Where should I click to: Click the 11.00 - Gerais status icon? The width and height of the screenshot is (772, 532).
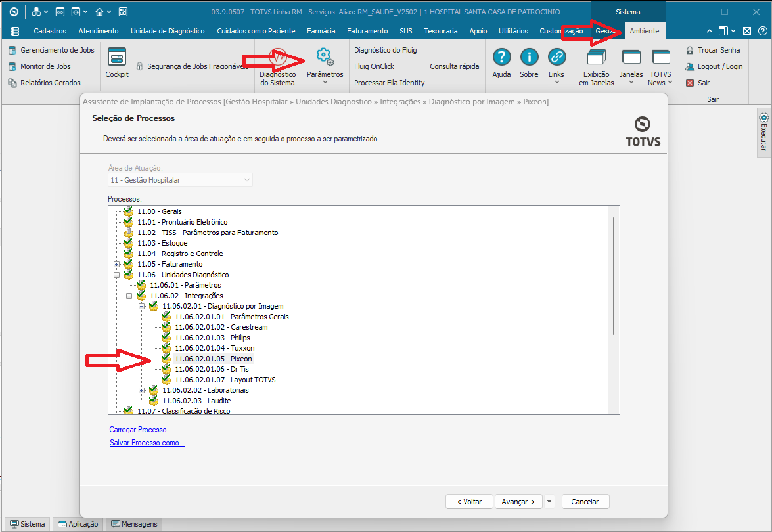click(x=129, y=211)
